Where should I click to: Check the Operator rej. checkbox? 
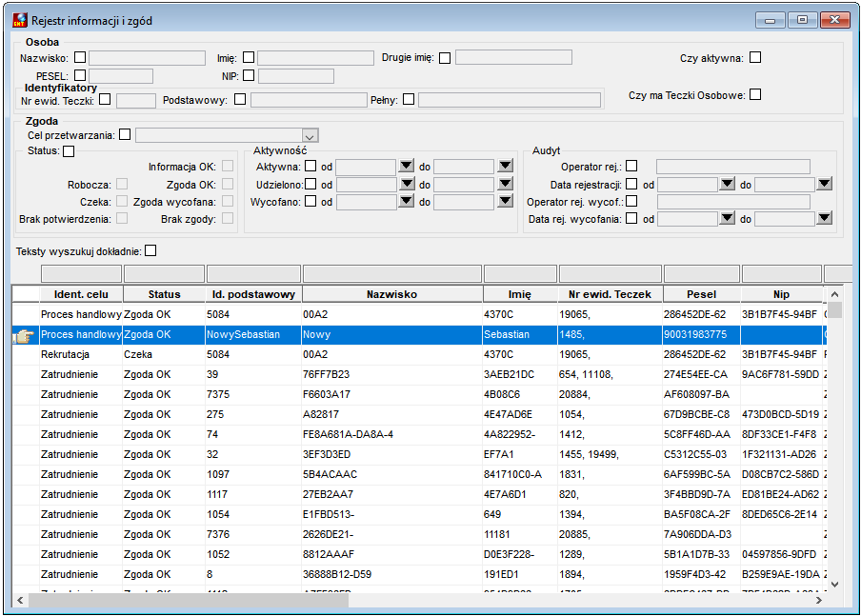pyautogui.click(x=632, y=166)
